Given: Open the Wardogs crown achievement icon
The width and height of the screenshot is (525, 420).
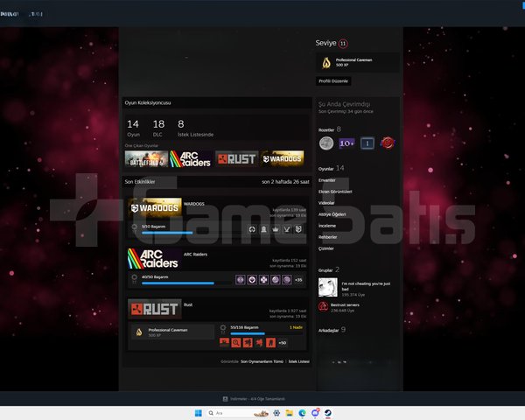Looking at the screenshot, I should coord(276,229).
